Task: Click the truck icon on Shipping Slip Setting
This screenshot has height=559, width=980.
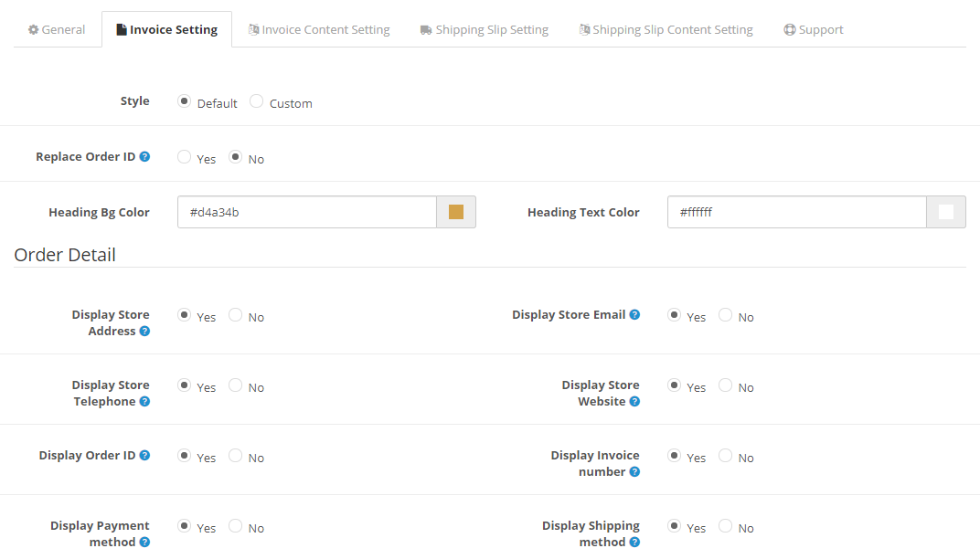Action: tap(426, 30)
